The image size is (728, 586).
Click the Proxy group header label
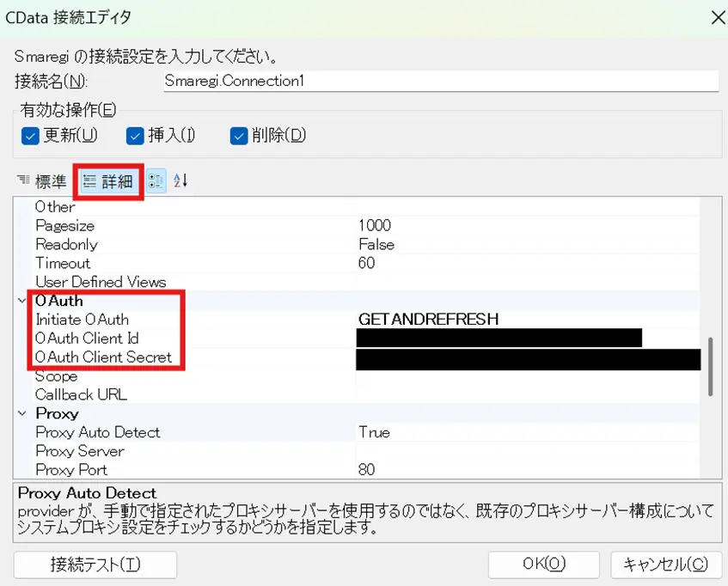coord(57,413)
